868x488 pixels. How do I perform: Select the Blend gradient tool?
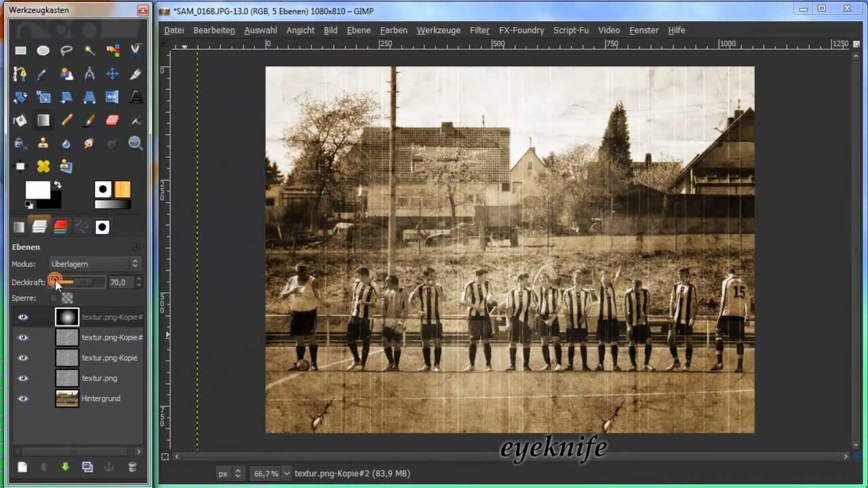coord(43,120)
